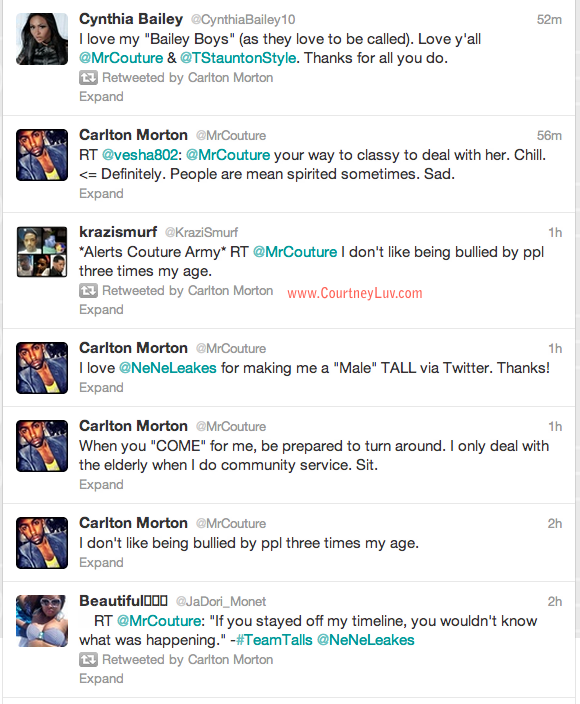This screenshot has height=704, width=580.
Task: Open JaDori_Monet's profile avatar
Action: [42, 621]
